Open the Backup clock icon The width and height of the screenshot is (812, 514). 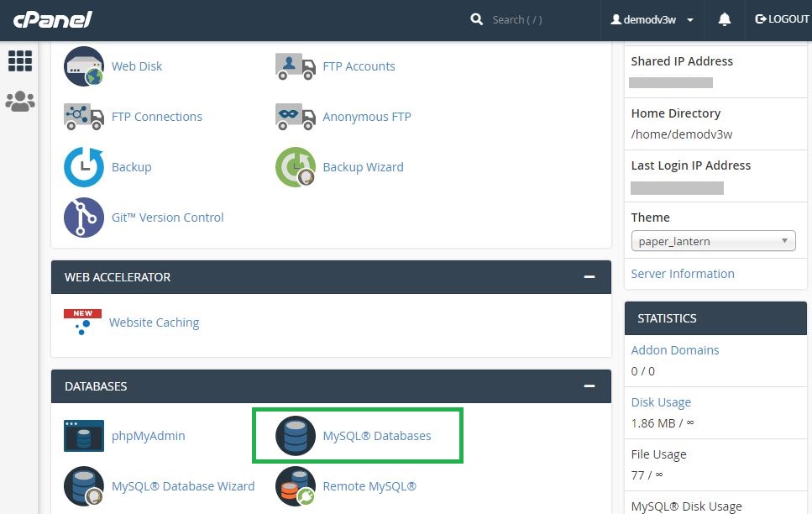(84, 167)
